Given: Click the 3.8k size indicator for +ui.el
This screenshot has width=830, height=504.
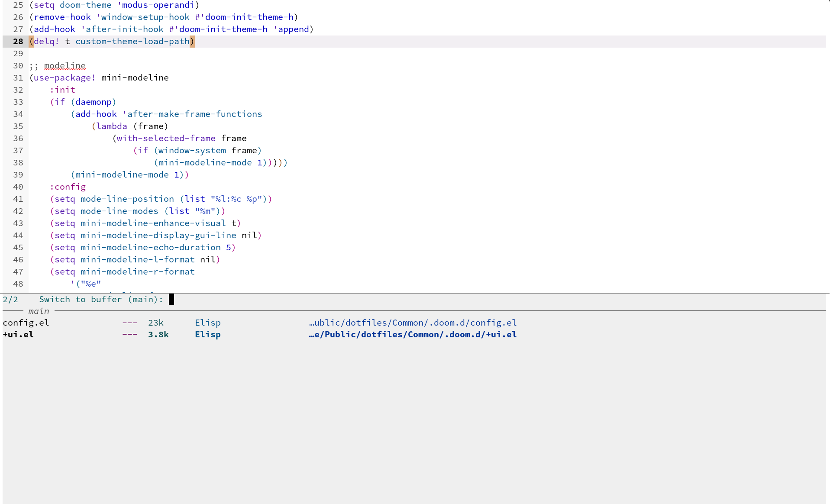Looking at the screenshot, I should point(158,334).
